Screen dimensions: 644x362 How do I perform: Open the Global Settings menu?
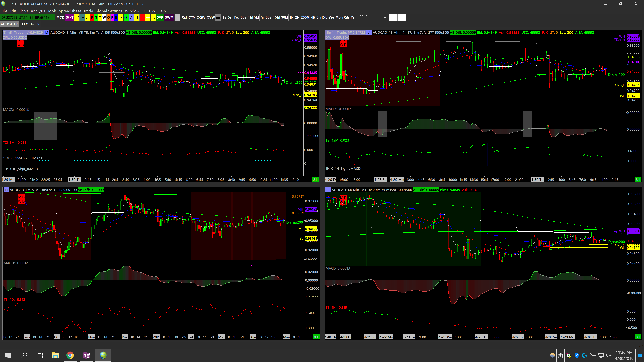click(x=109, y=11)
